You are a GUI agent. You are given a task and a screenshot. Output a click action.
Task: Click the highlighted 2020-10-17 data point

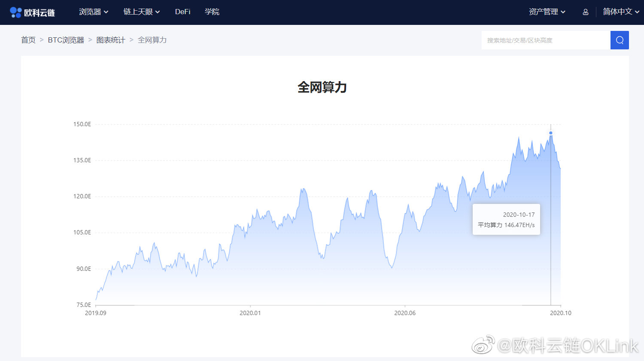tap(551, 133)
